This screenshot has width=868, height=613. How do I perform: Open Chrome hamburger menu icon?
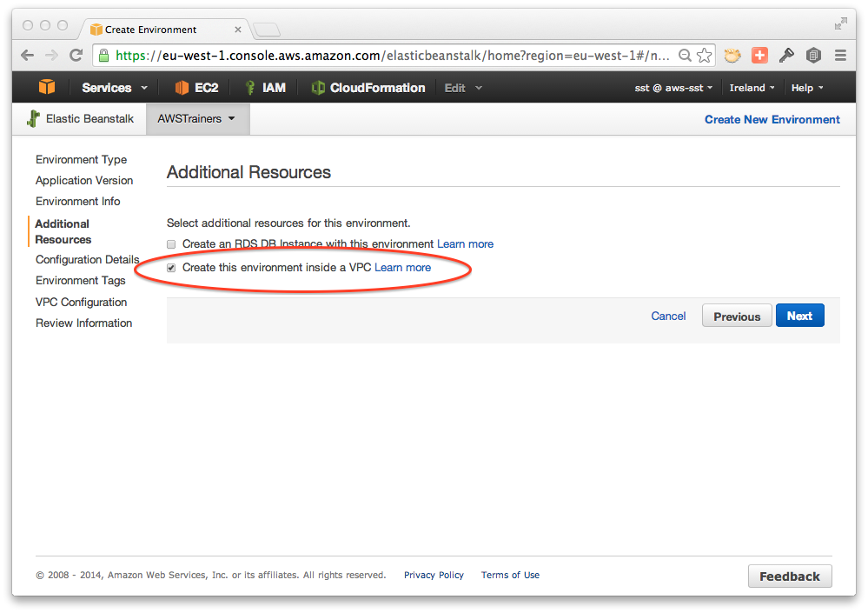point(840,56)
